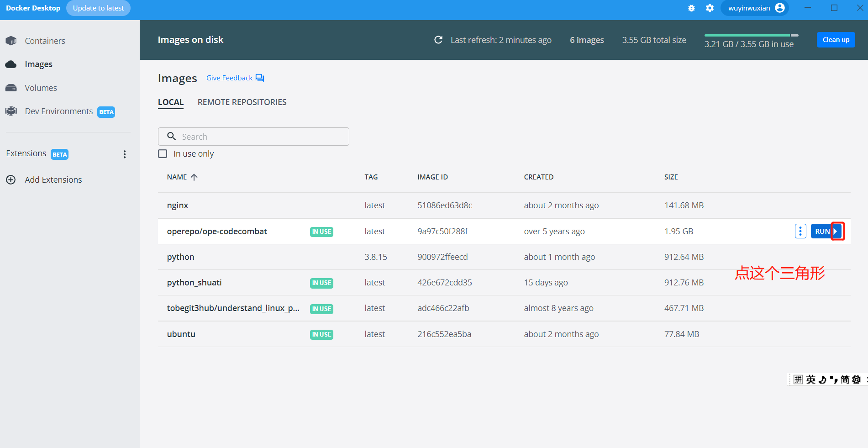Select Add Extensions in the sidebar
The height and width of the screenshot is (448, 868).
(x=53, y=179)
